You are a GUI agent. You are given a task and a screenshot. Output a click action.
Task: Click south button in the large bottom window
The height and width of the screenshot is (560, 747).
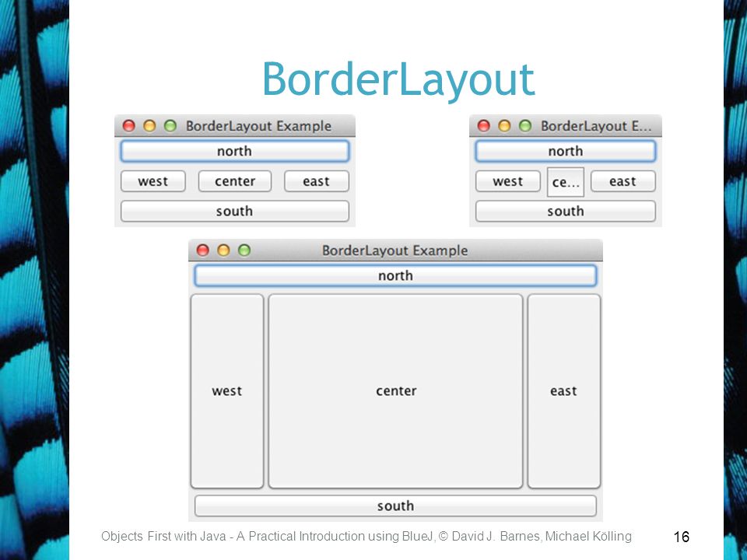pyautogui.click(x=395, y=506)
